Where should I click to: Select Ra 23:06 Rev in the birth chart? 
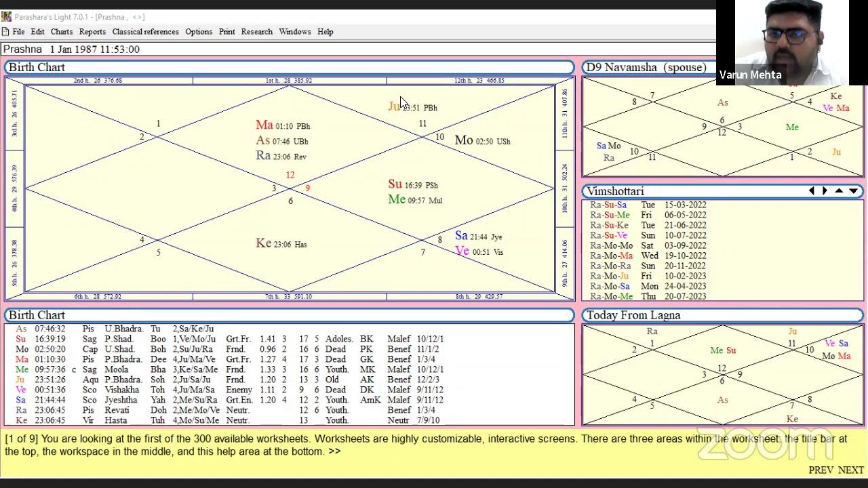pos(281,156)
